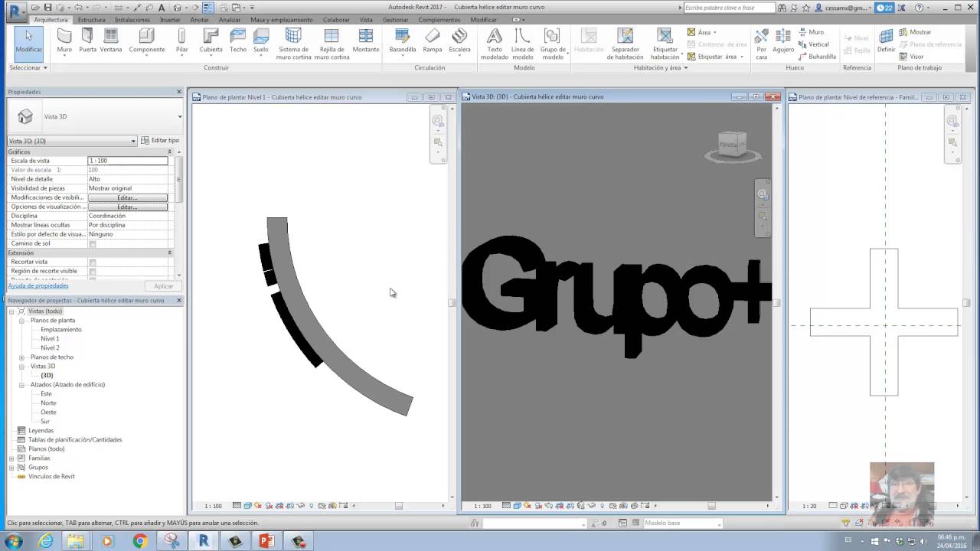Open the Revit application menu button
The image size is (980, 551).
(x=15, y=11)
